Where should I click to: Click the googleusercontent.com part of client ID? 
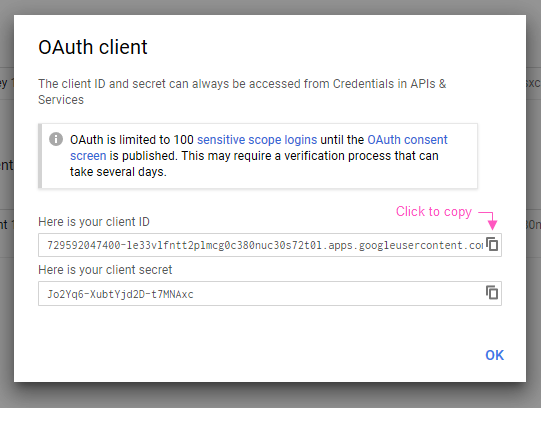(421, 245)
